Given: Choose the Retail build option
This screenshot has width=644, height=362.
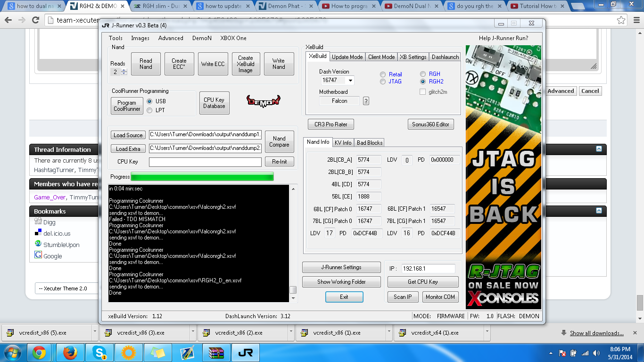Looking at the screenshot, I should 383,74.
